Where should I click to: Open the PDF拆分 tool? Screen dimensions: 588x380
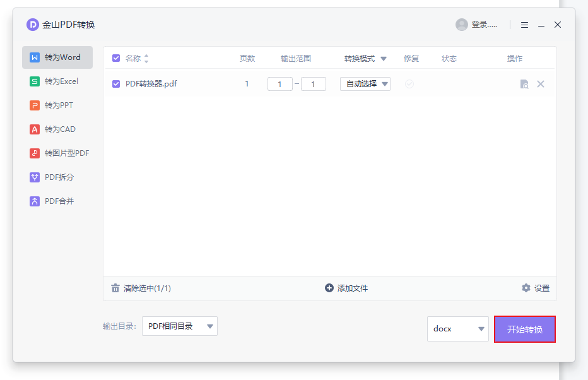[x=57, y=177]
